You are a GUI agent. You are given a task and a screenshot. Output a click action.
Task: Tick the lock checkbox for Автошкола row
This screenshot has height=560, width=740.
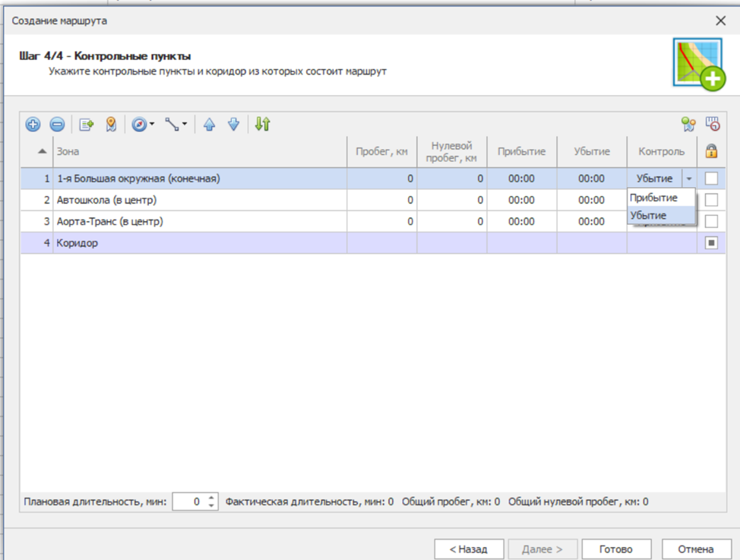(711, 200)
